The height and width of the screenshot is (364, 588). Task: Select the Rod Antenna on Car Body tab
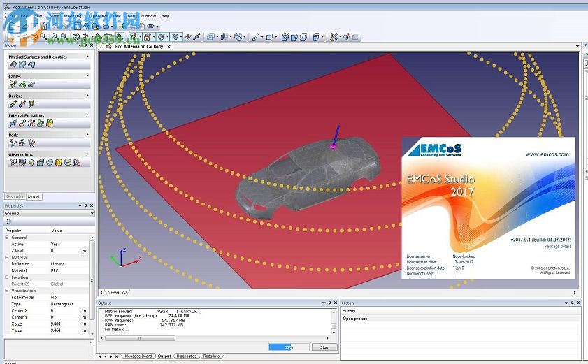[x=138, y=47]
